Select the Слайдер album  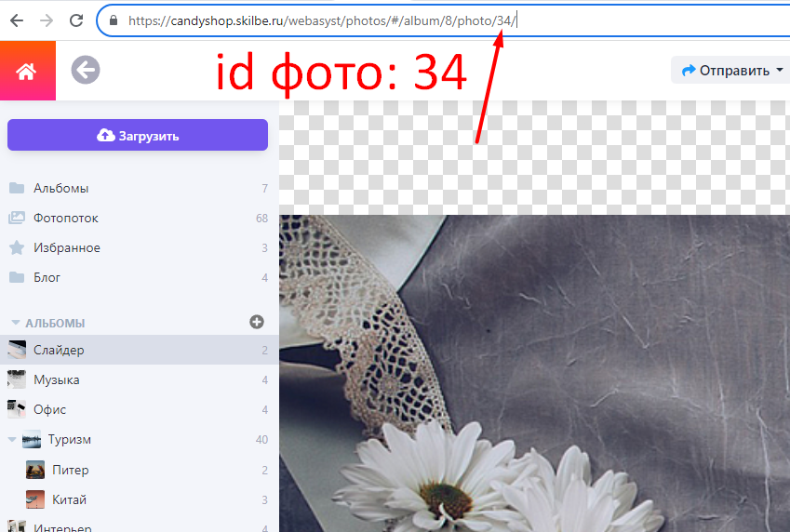pyautogui.click(x=59, y=350)
